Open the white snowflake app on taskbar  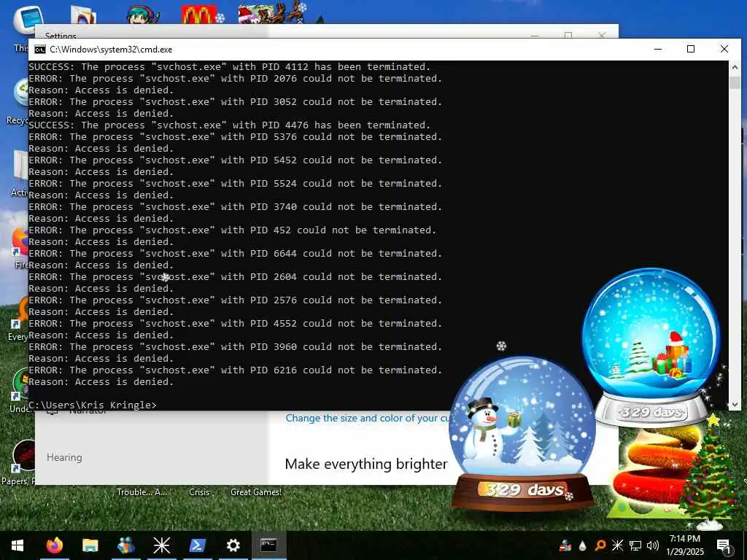(x=161, y=545)
